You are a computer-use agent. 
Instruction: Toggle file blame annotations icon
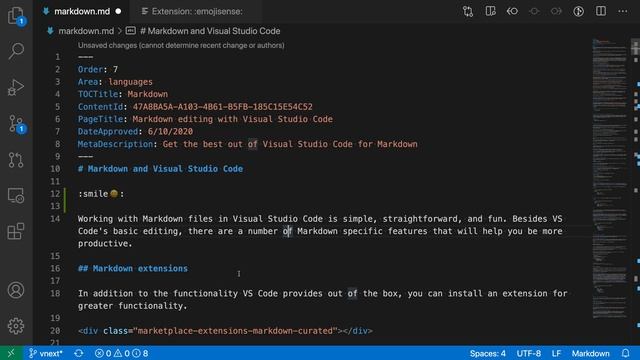(x=578, y=11)
